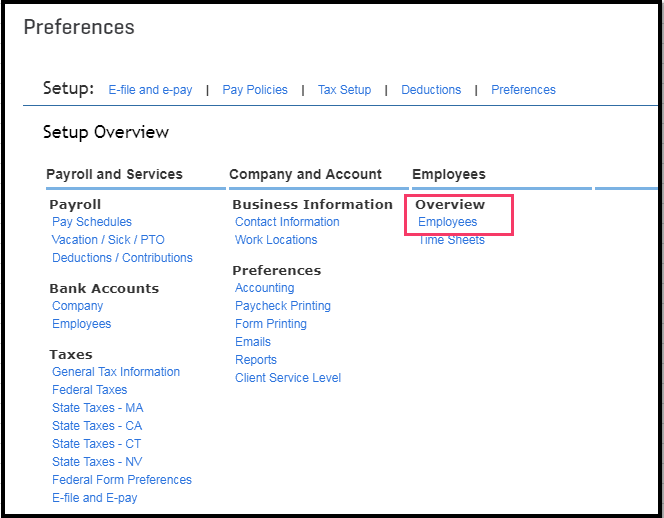Go to Tax Setup tab
Screen dimensions: 664x518
[344, 90]
